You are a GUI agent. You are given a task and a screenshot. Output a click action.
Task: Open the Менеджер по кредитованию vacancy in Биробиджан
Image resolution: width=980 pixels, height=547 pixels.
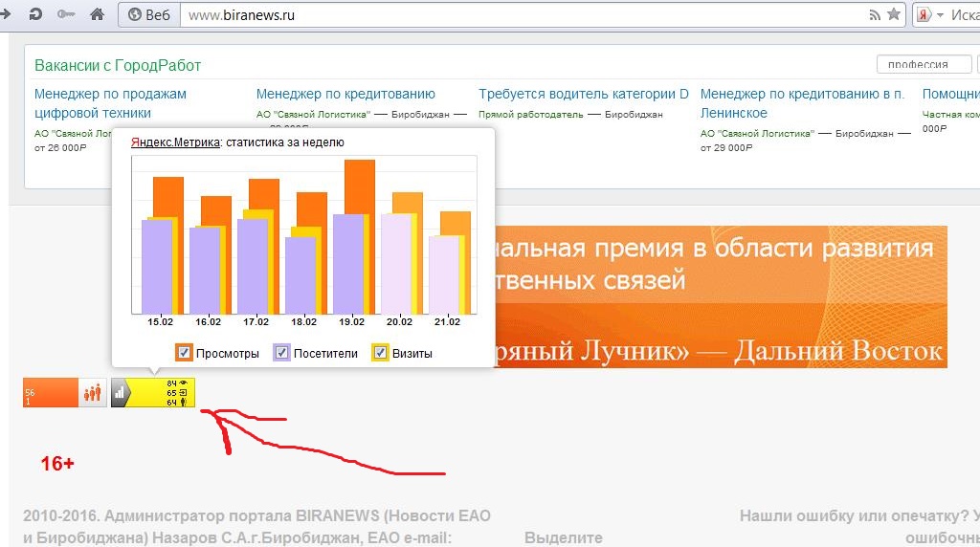point(345,94)
